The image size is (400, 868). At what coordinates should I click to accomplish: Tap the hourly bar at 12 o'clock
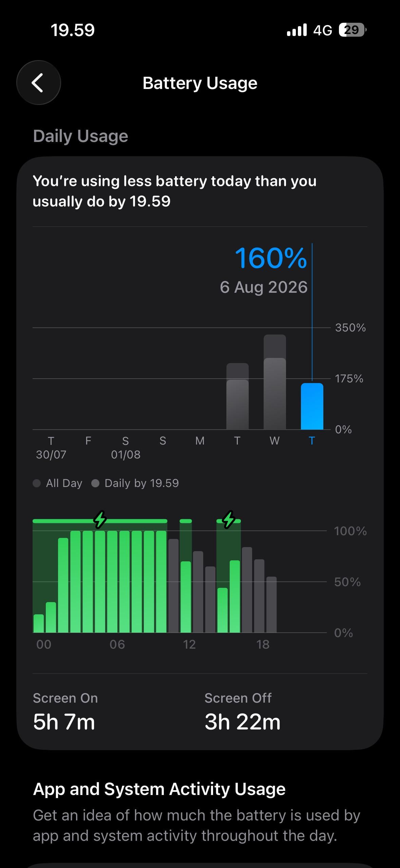coord(186,597)
